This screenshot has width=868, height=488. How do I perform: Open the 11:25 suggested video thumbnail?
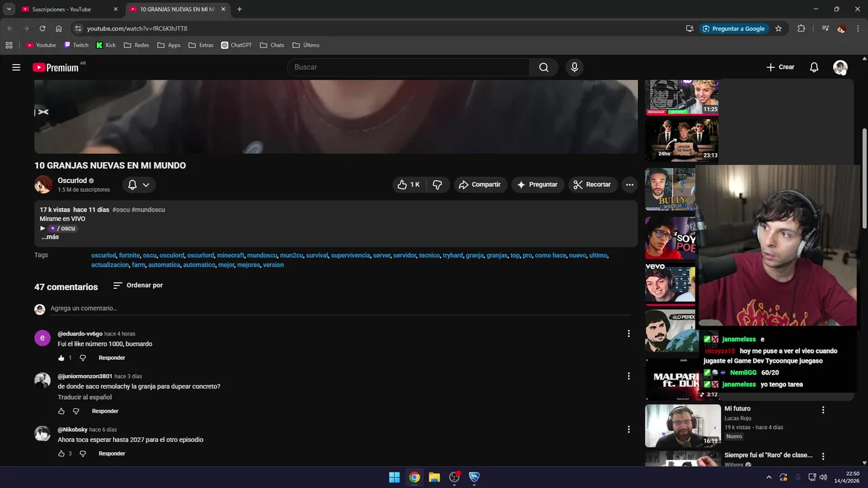[682, 97]
